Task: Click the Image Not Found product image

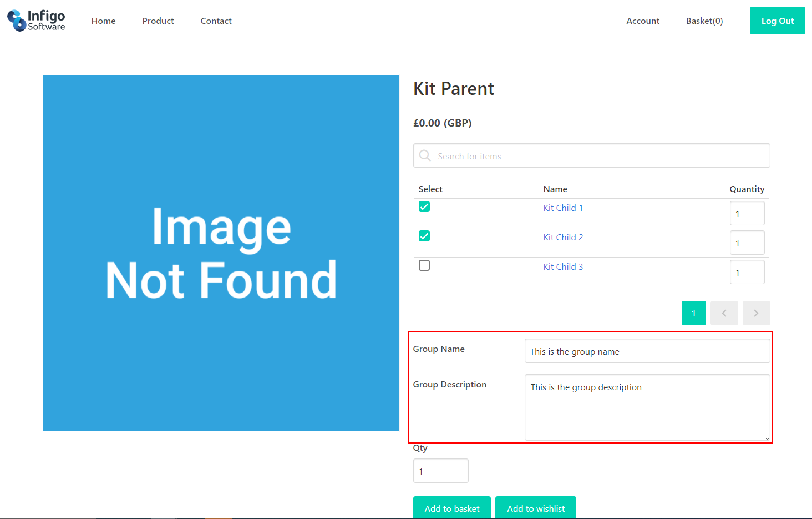Action: click(x=221, y=253)
